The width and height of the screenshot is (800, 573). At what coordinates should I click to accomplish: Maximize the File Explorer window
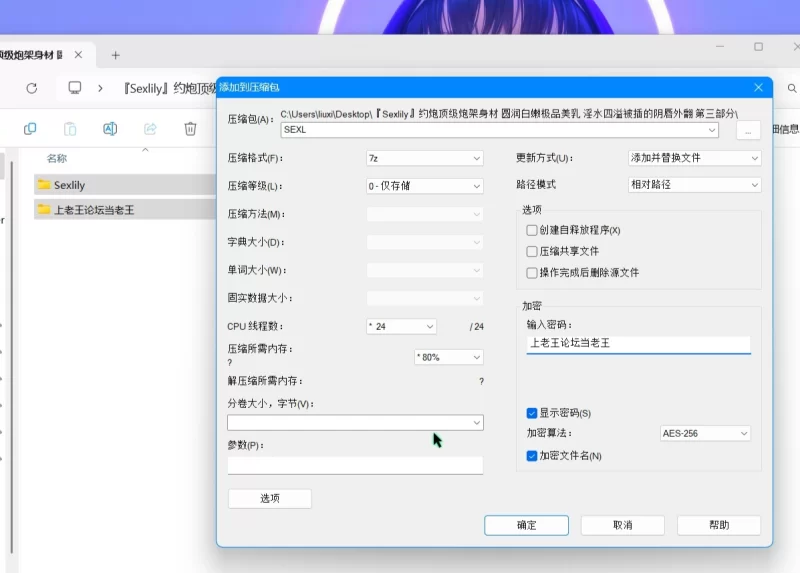click(x=759, y=47)
